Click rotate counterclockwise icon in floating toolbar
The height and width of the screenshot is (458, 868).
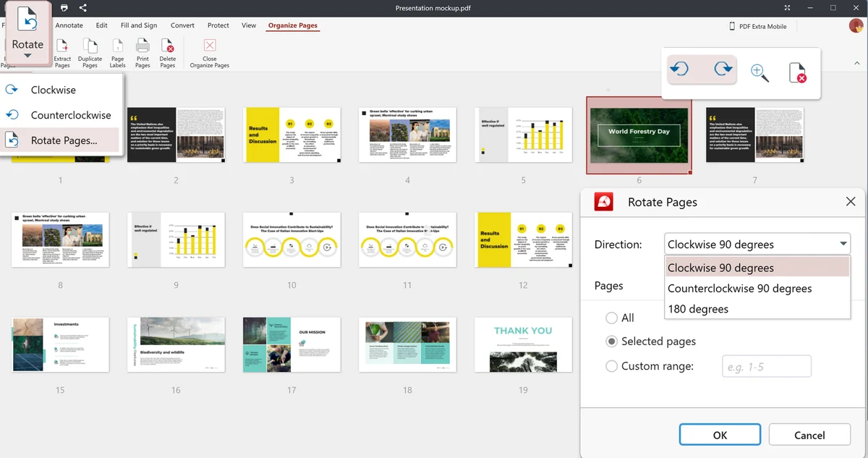coord(679,70)
